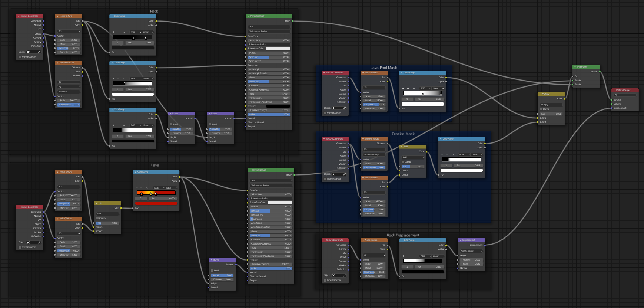The height and width of the screenshot is (308, 644).
Task: Collapse the Material Output node via header triangle
Action: (614, 90)
